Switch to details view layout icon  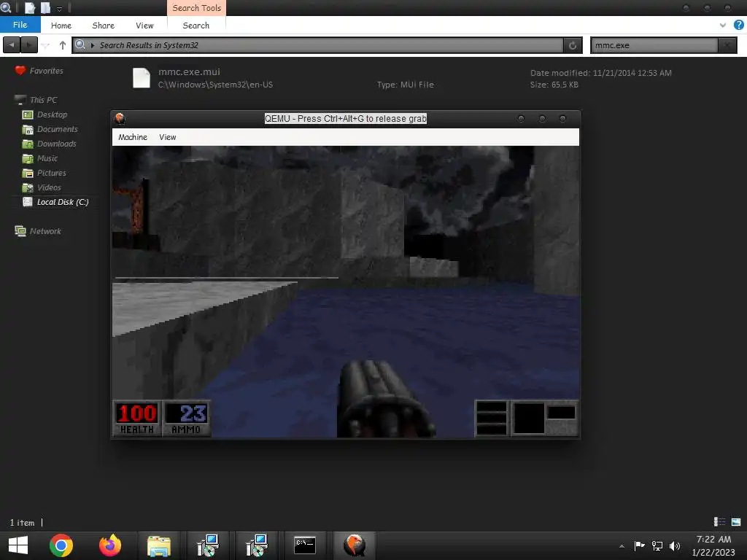(719, 522)
